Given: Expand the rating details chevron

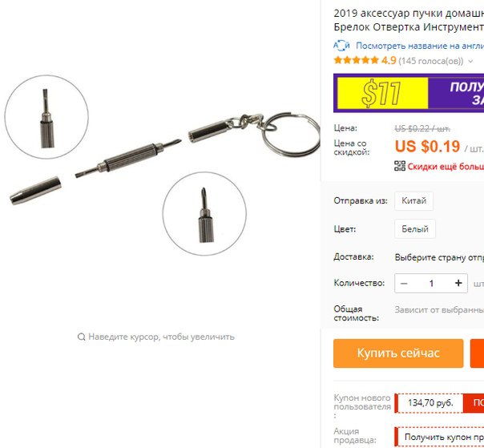Looking at the screenshot, I should [470, 61].
